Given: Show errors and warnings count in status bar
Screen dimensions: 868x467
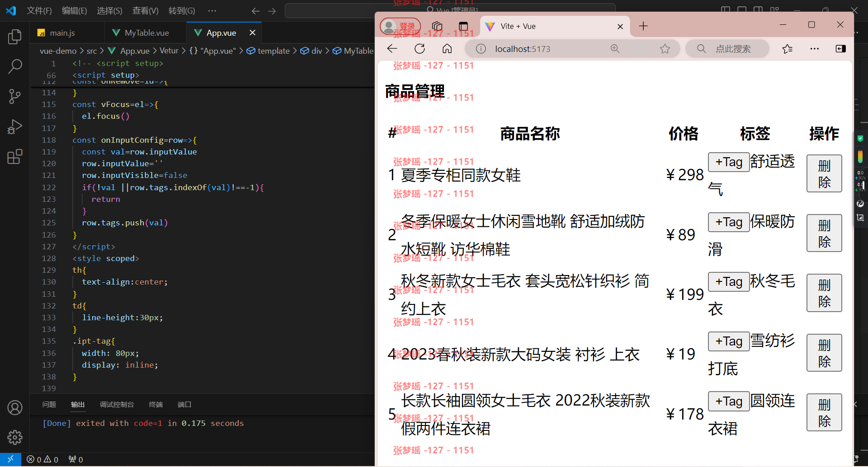Looking at the screenshot, I should pos(42,459).
